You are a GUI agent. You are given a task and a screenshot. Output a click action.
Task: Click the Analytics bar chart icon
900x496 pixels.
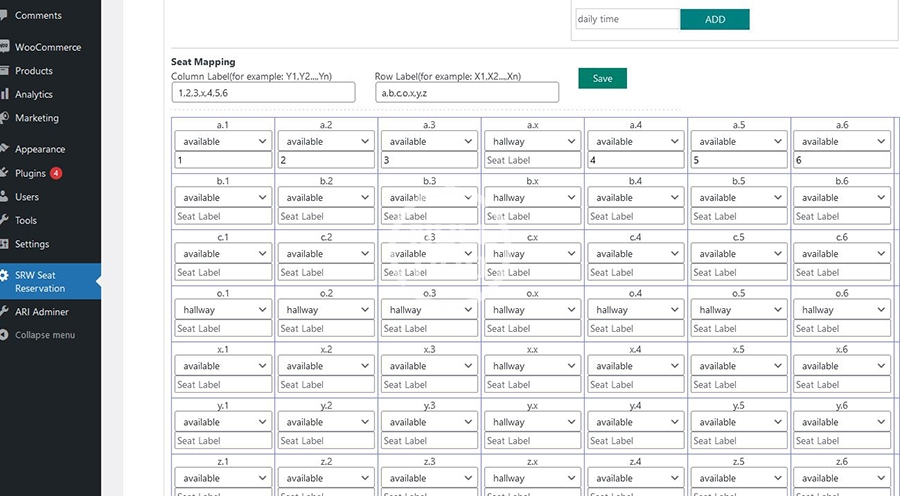click(x=5, y=95)
